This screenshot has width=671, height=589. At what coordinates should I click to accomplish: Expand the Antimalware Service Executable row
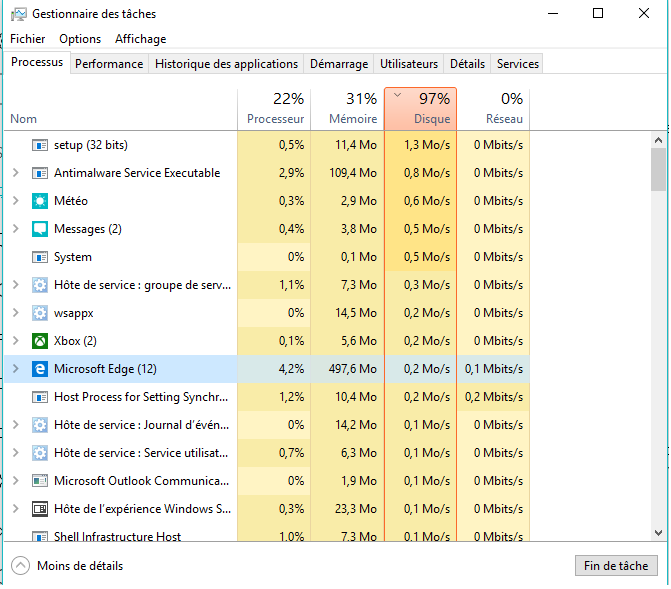click(x=16, y=173)
